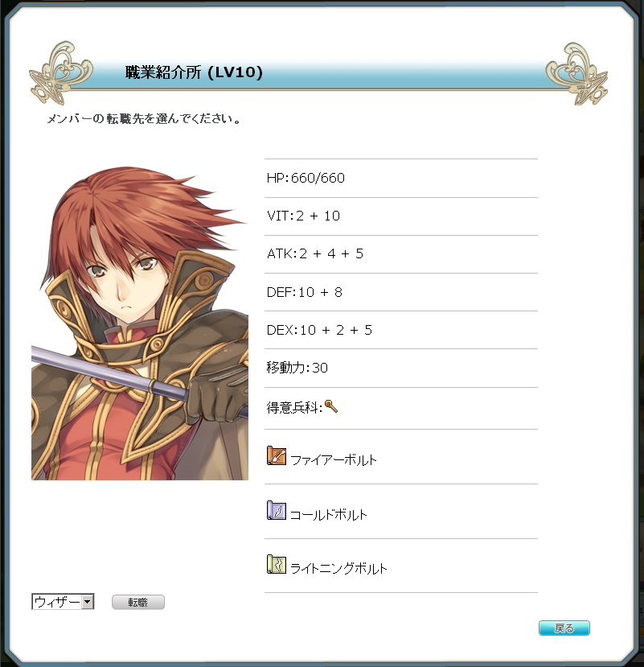Image resolution: width=644 pixels, height=667 pixels.
Task: Click the left ornamental butterfly header emblem
Action: point(61,72)
